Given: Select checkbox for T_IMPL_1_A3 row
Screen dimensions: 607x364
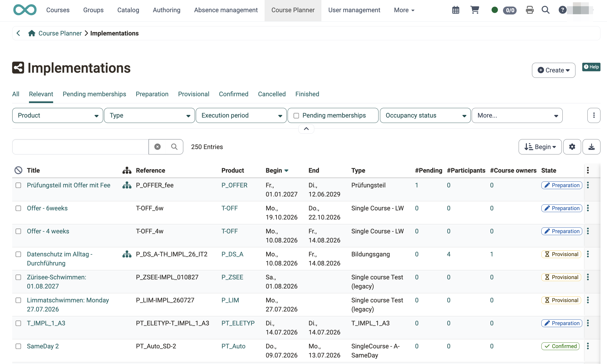Looking at the screenshot, I should (18, 323).
